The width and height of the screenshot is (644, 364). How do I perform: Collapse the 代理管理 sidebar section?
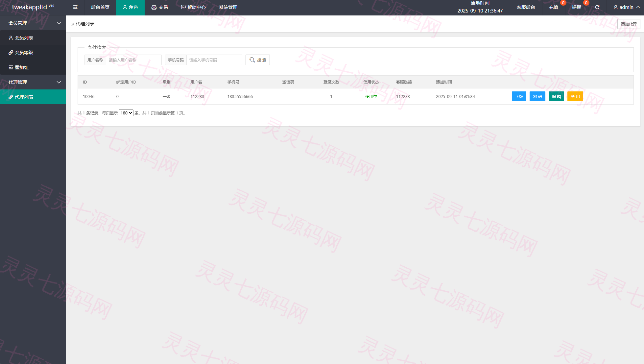tap(33, 82)
